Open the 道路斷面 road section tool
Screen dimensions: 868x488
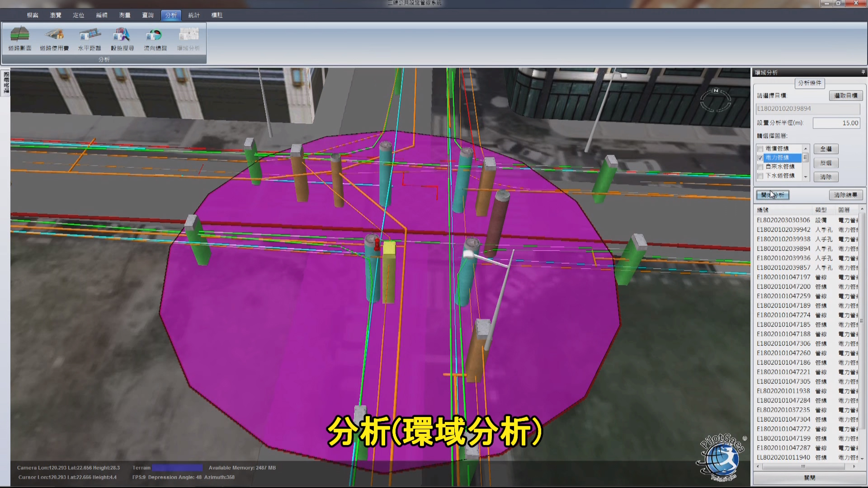click(20, 39)
